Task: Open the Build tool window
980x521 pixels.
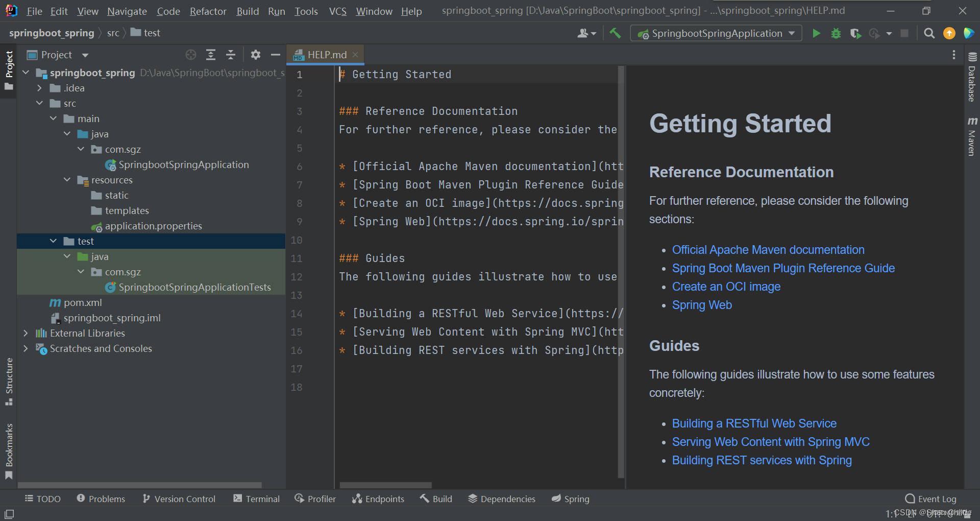Action: 436,499
